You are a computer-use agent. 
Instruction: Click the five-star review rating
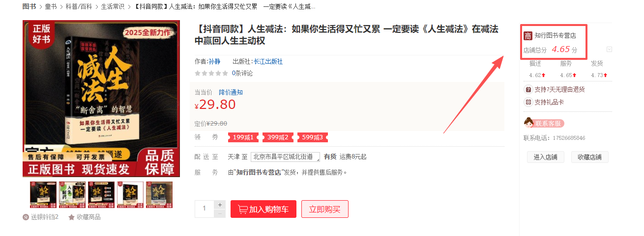point(211,73)
